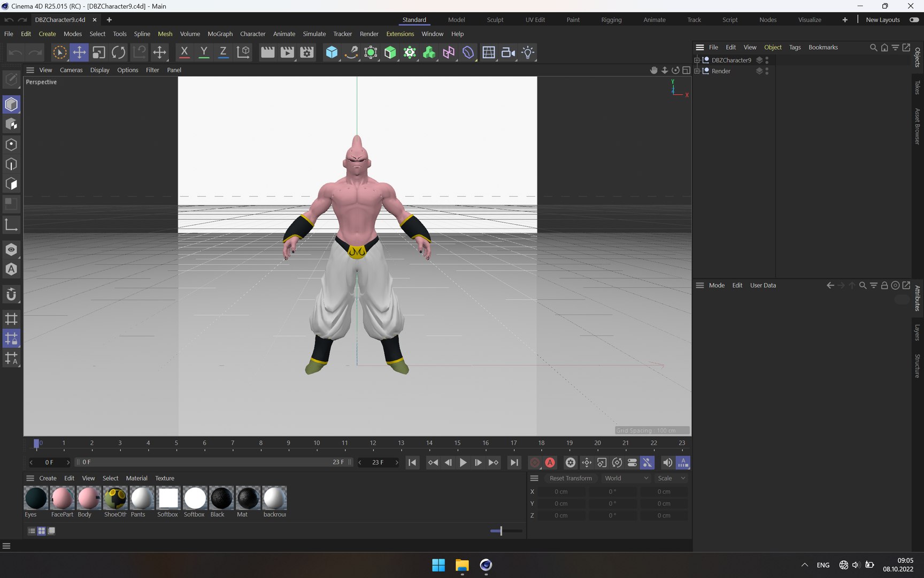Toggle DBZCharacter9 visibility dots
The width and height of the screenshot is (924, 578).
tap(767, 60)
